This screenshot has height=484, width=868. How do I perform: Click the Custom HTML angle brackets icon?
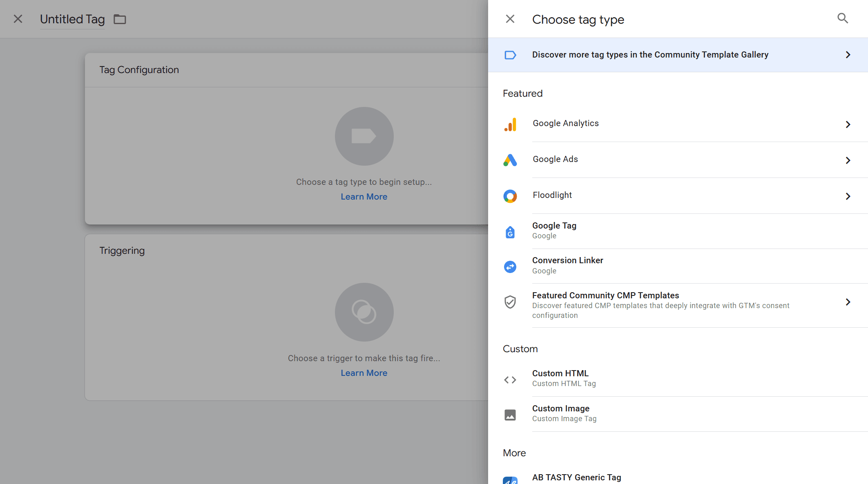coord(510,380)
